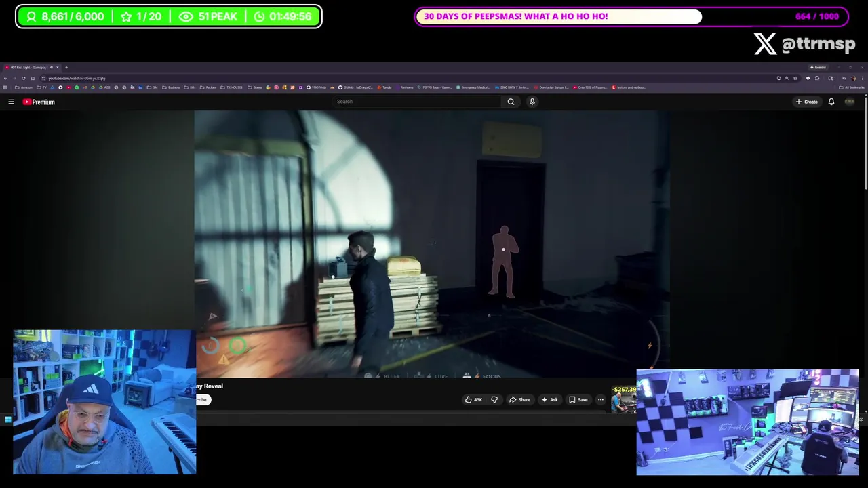Open the browser extensions puzzle icon
This screenshot has height=488, width=868.
[816, 78]
